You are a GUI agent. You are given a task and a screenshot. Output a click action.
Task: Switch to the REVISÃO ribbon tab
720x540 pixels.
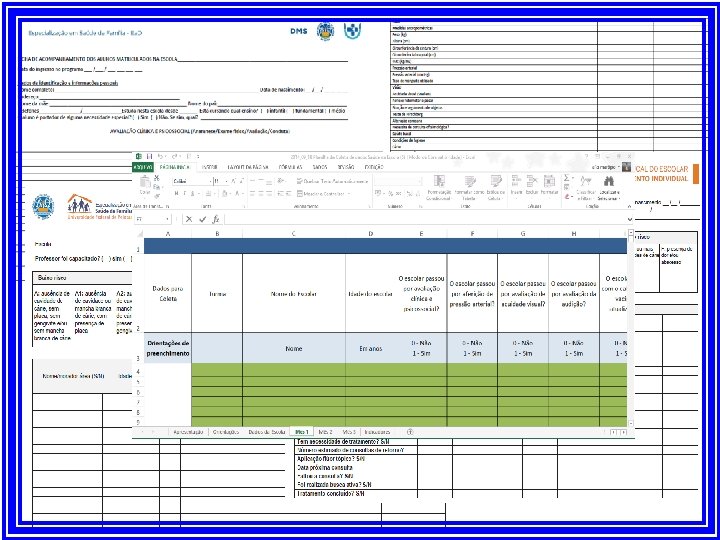coord(346,167)
